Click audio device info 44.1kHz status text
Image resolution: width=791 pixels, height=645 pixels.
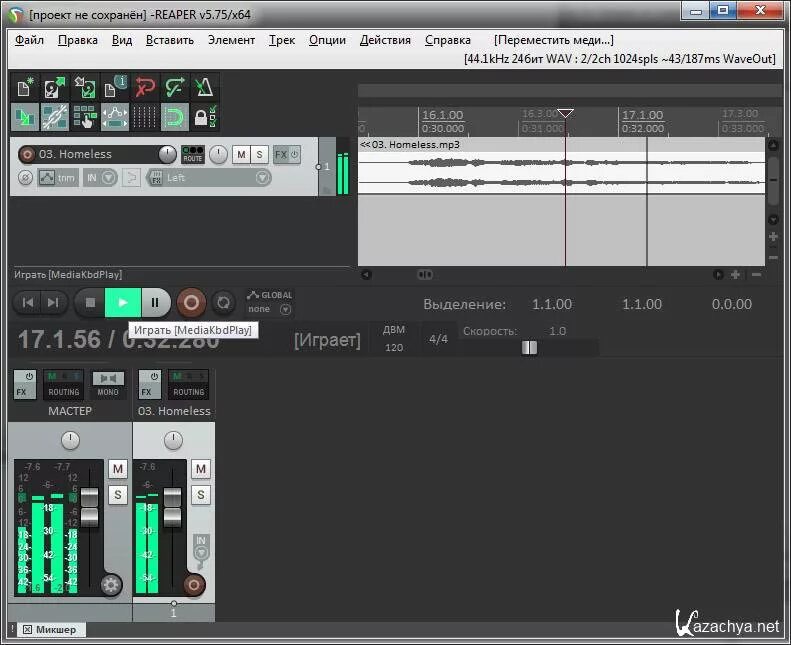[619, 59]
